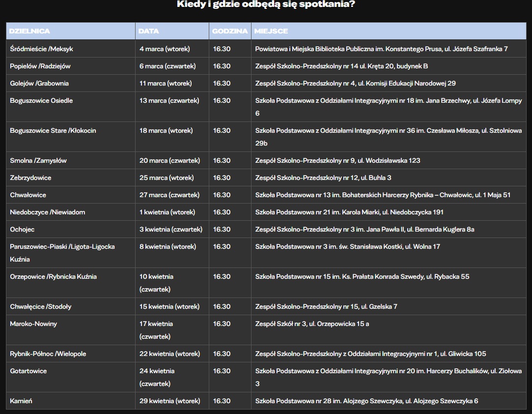Click the Ochojec district cell
This screenshot has width=532, height=414.
tap(22, 230)
